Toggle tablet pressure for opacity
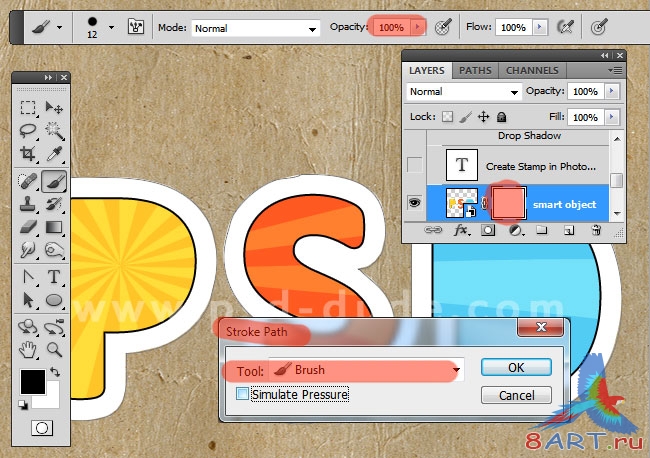650x458 pixels. pos(443,27)
